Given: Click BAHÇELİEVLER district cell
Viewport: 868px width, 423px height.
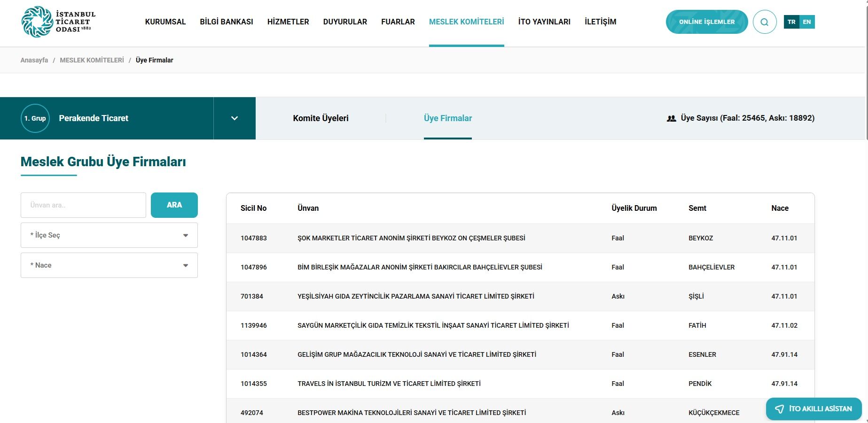Looking at the screenshot, I should tap(712, 267).
